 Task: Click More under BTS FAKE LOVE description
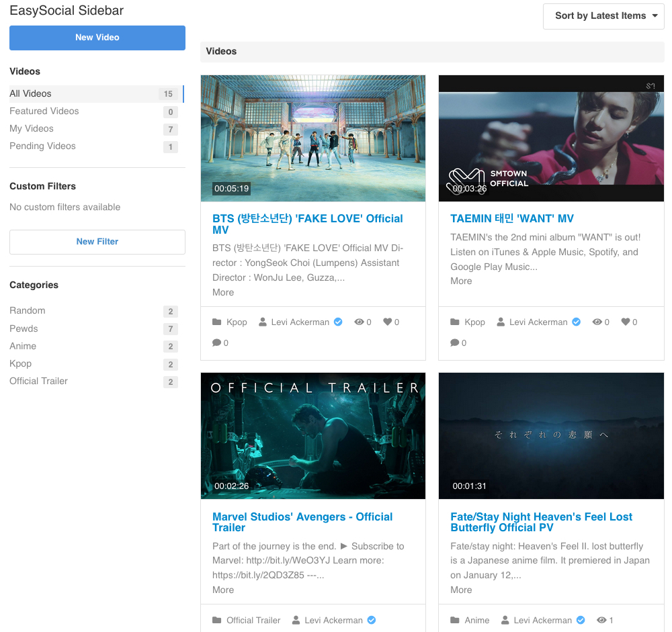pos(223,292)
